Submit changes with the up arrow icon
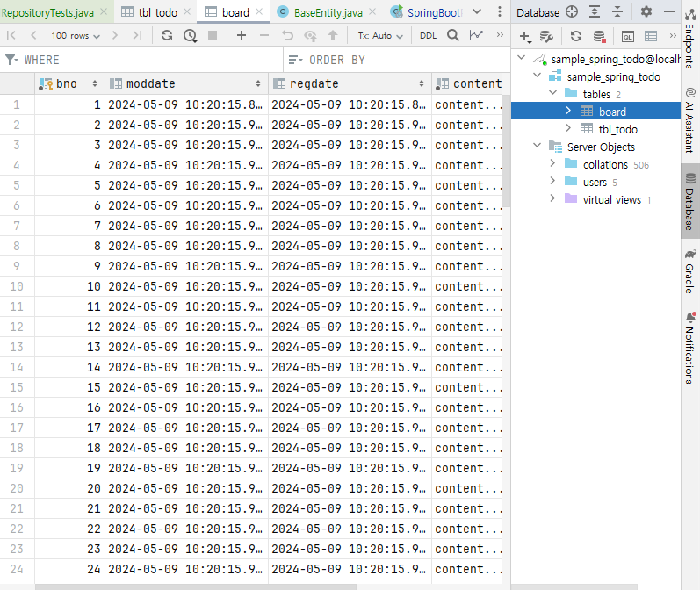 pos(333,35)
